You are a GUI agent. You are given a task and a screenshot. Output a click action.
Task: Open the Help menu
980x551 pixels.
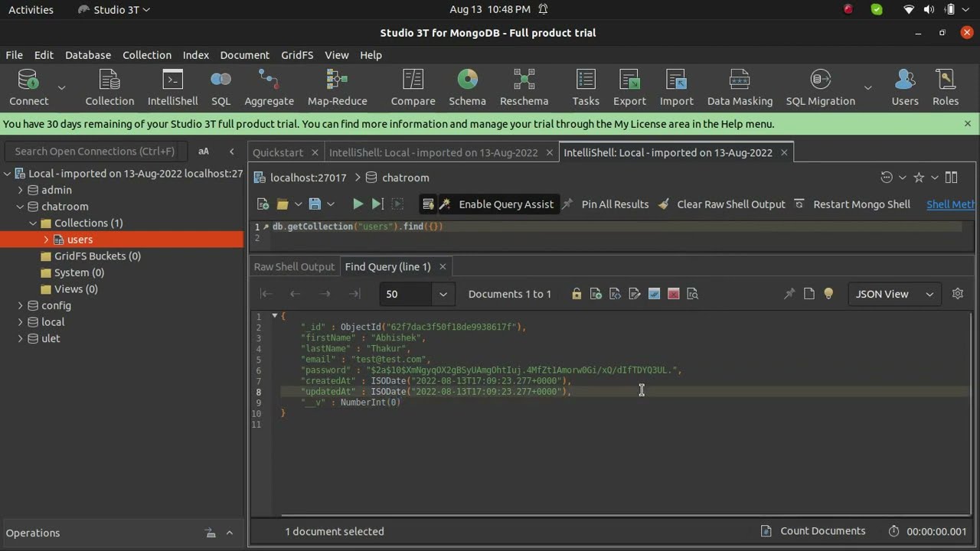371,55
